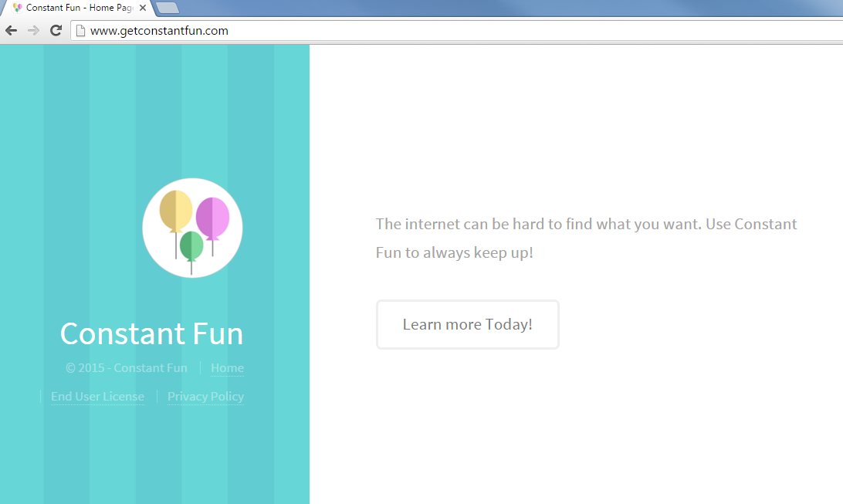Click the page document icon in address bar

80,30
